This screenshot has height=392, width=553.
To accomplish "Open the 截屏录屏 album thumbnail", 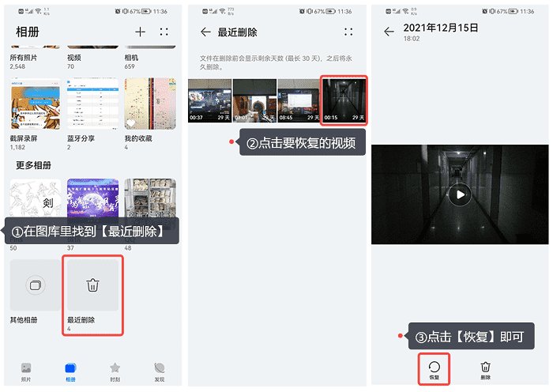I will 36,104.
